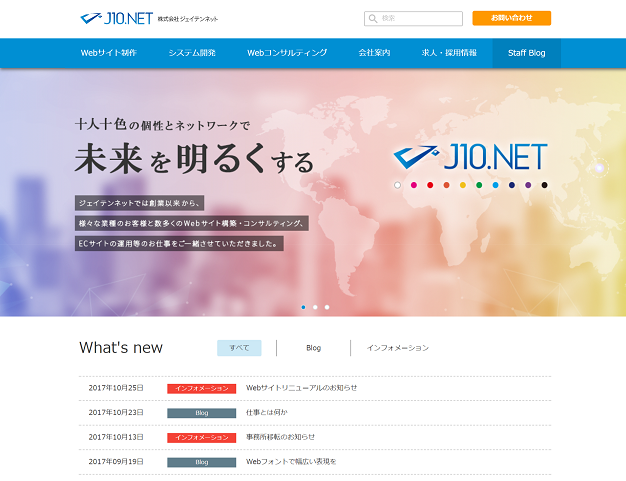Image resolution: width=626 pixels, height=481 pixels.
Task: Open Webサイトリニューアルのお知らせ news link
Action: pos(301,388)
